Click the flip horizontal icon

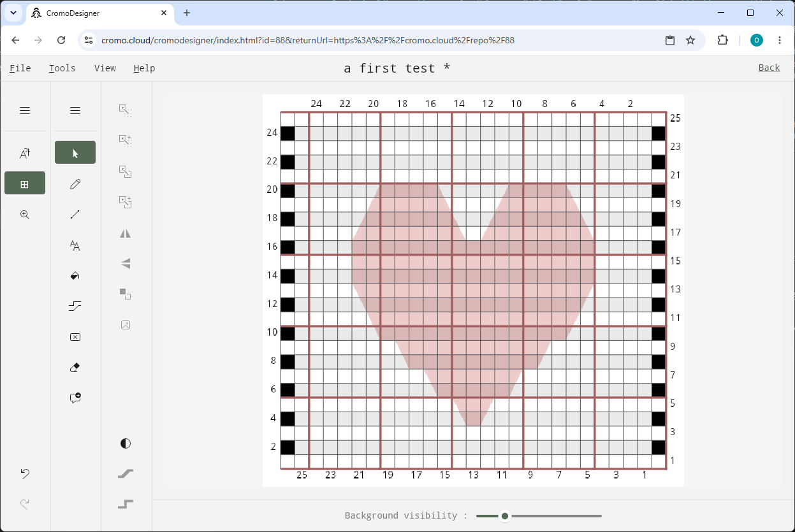pyautogui.click(x=126, y=233)
